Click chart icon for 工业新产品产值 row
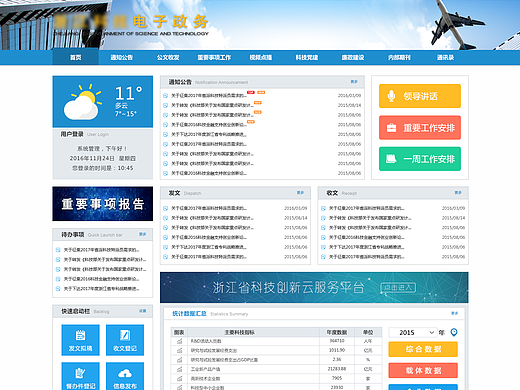Screen dimensions: 520x390 click(x=179, y=369)
